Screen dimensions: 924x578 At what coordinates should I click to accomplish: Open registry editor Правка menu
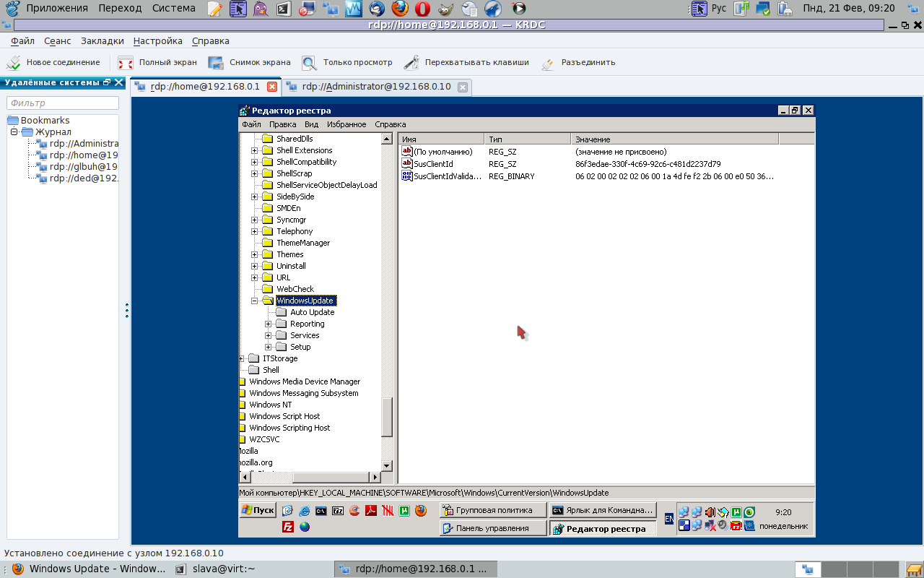pos(283,124)
